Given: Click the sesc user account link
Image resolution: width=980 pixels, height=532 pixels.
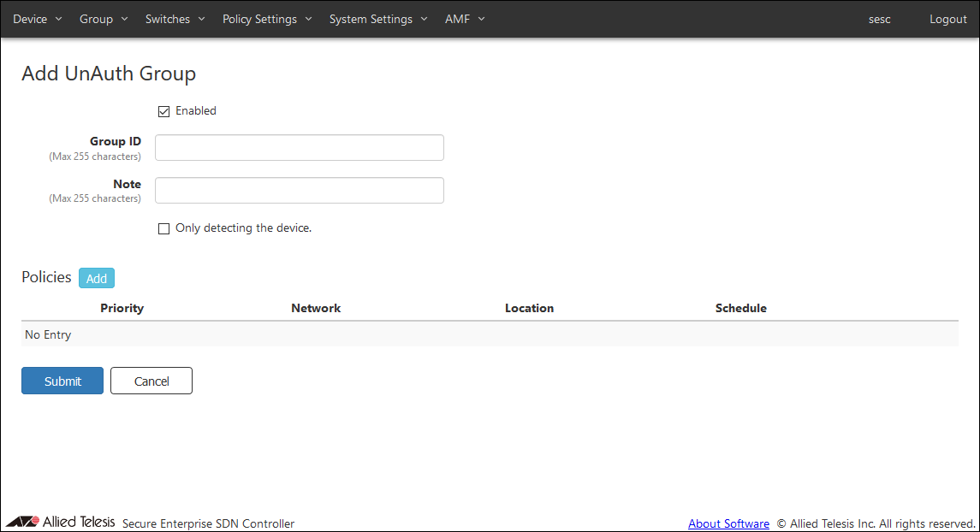Looking at the screenshot, I should pyautogui.click(x=879, y=19).
